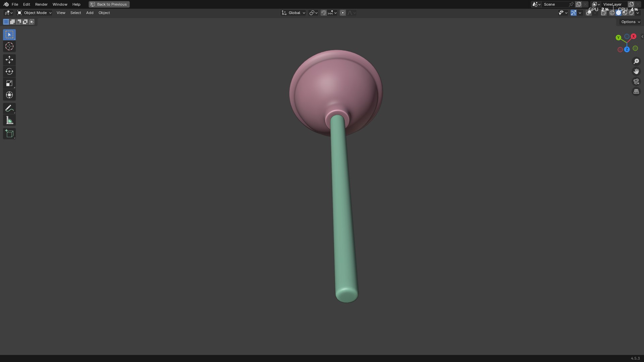Open the Render menu
The height and width of the screenshot is (362, 644).
[x=41, y=4]
